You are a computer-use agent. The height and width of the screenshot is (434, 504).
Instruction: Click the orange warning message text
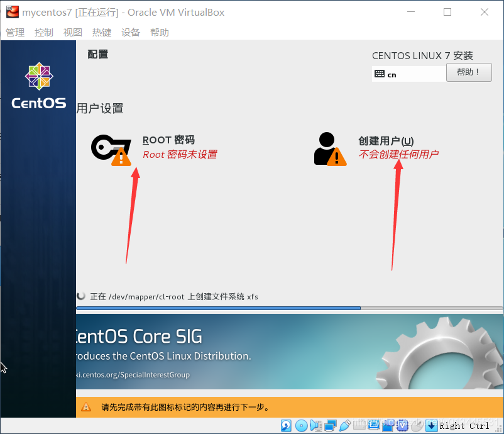pyautogui.click(x=185, y=407)
